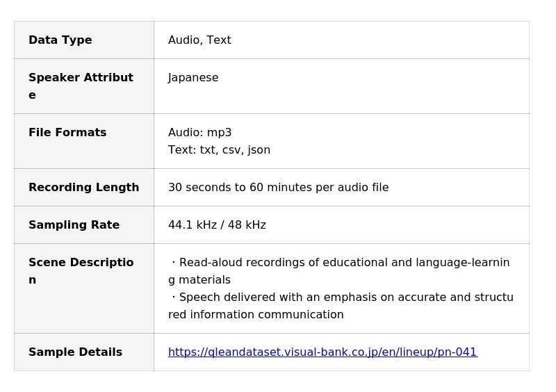This screenshot has width=556, height=392.
Task: Click the 'Text: txt, csv, json' line
Action: click(219, 150)
